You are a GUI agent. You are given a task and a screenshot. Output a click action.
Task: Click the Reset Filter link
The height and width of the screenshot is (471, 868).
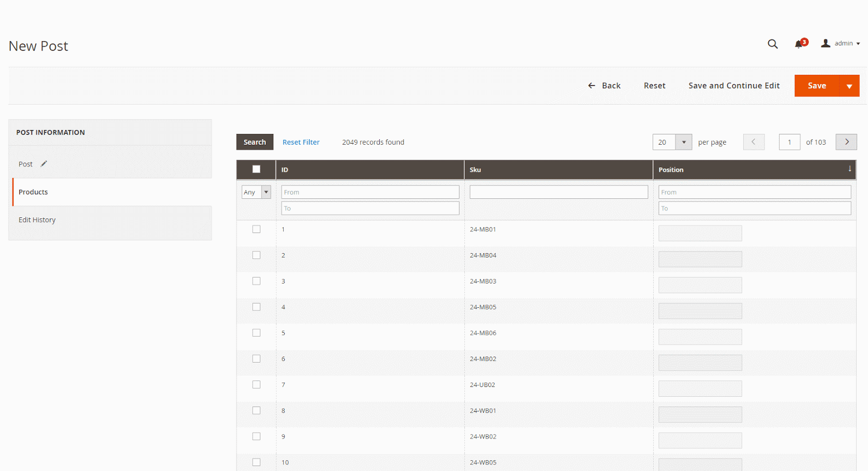click(301, 142)
